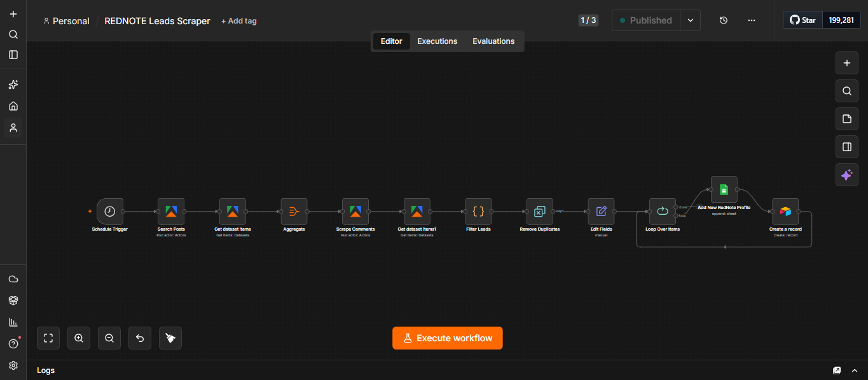Select the Schedule Trigger node

pyautogui.click(x=110, y=211)
